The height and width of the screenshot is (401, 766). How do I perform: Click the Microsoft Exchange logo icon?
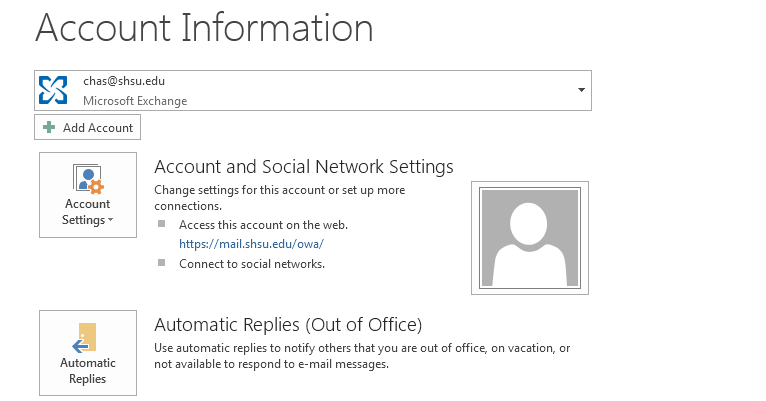coord(53,90)
